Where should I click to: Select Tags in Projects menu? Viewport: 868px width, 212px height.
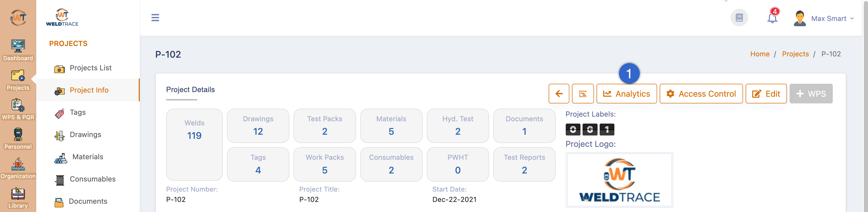(x=77, y=112)
